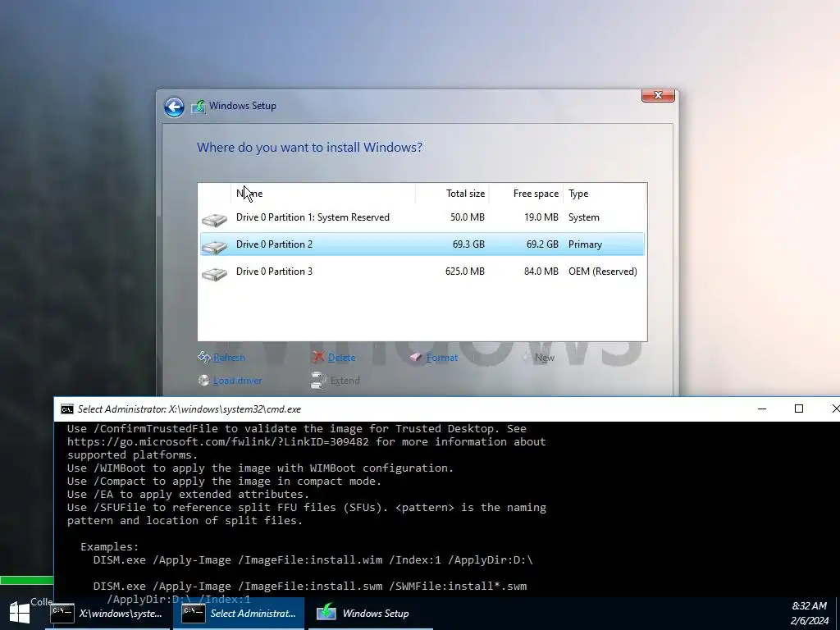Viewport: 840px width, 630px height.
Task: Click the red Delete X icon
Action: [318, 357]
